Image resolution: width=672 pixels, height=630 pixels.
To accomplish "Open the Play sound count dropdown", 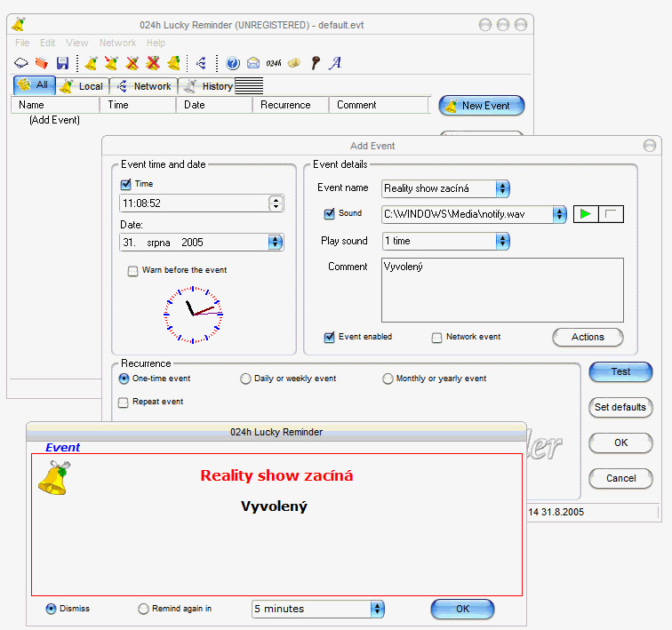I will tap(502, 241).
